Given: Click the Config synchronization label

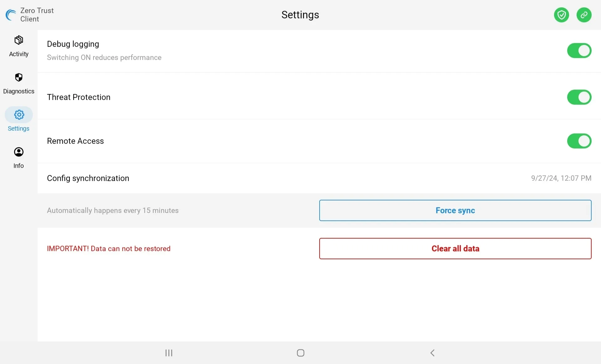Looking at the screenshot, I should [88, 178].
